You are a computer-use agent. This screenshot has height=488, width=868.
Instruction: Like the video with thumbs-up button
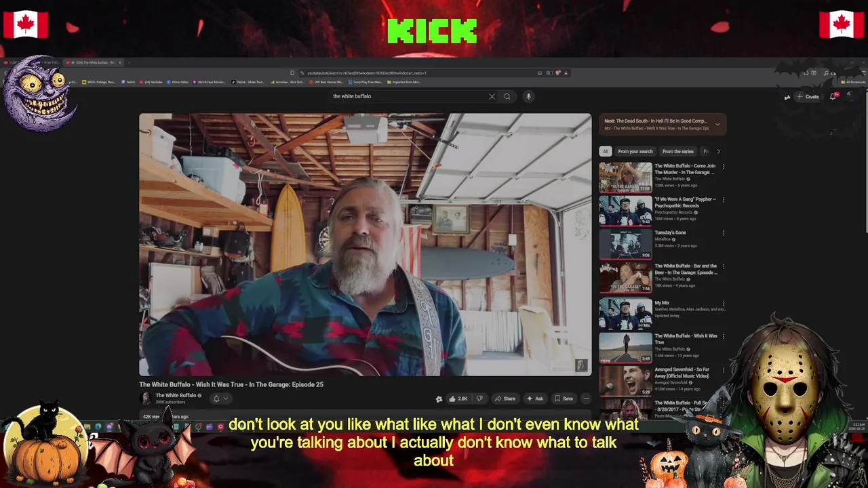[459, 399]
